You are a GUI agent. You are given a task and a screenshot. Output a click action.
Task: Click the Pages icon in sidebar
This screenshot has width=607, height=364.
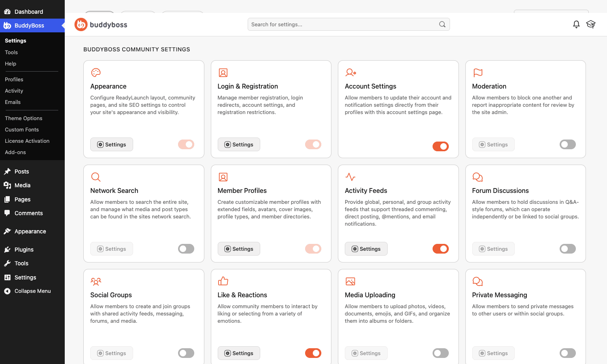coord(7,199)
